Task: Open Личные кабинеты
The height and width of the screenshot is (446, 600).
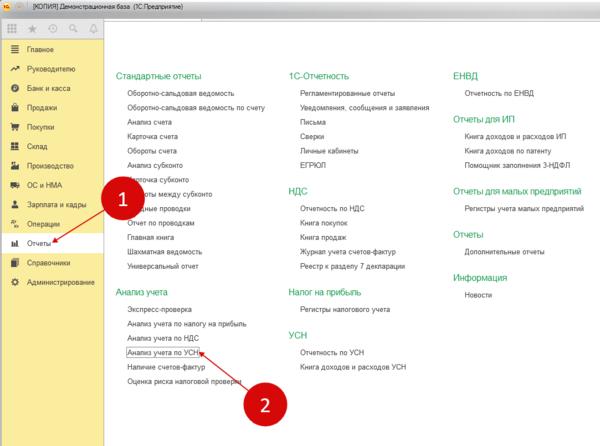Action: pos(329,151)
